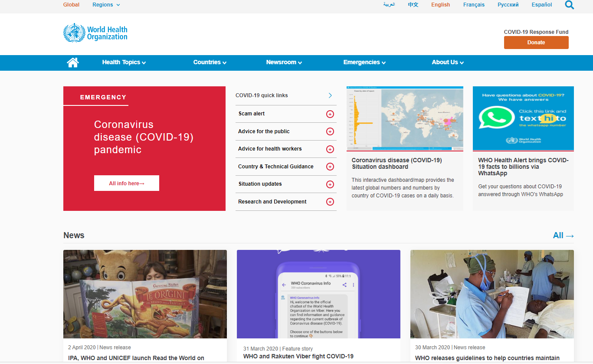
Task: Click the search magnifier icon
Action: (569, 5)
